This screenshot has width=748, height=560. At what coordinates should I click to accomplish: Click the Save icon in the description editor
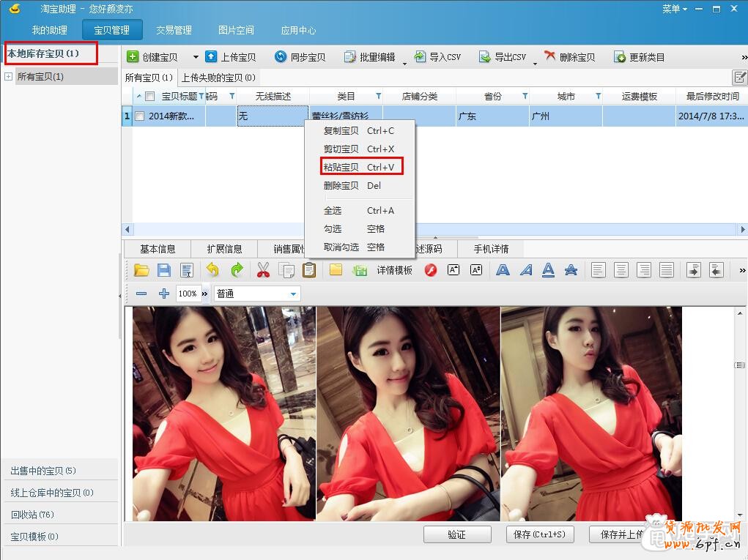pos(164,270)
